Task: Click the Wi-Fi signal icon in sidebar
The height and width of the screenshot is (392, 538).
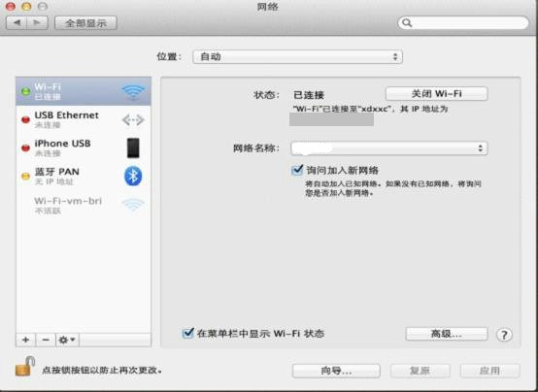Action: [133, 91]
